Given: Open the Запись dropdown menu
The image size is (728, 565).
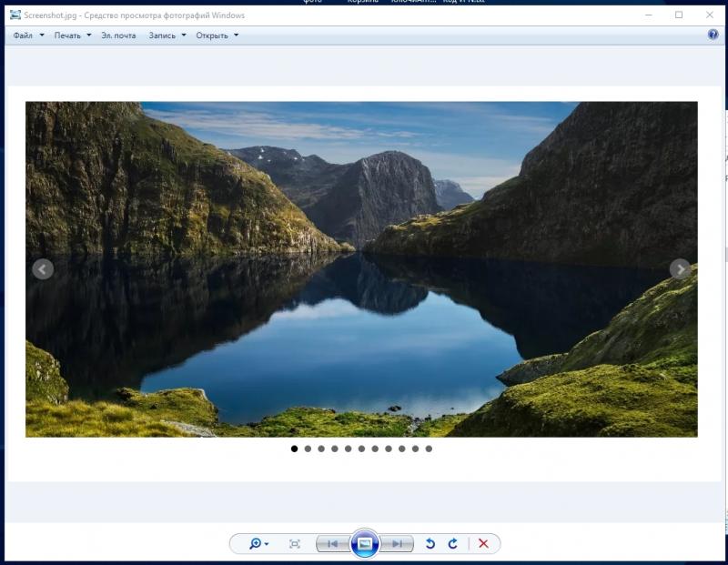Looking at the screenshot, I should point(167,35).
